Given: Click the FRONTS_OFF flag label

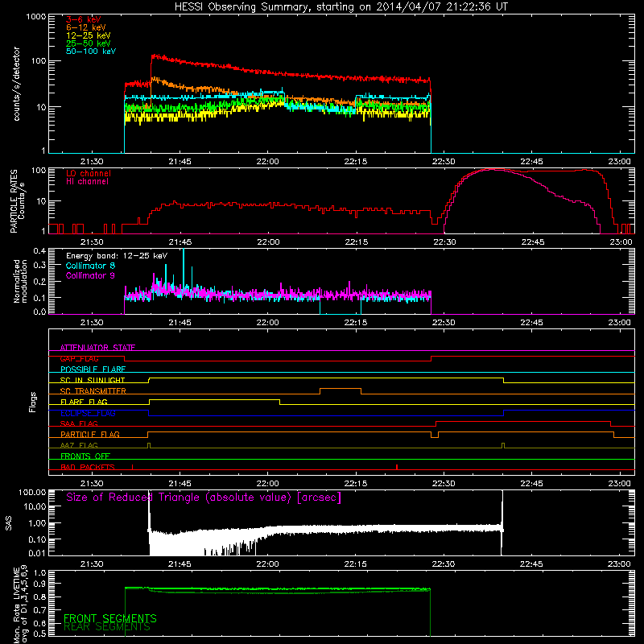Looking at the screenshot, I should point(85,456).
